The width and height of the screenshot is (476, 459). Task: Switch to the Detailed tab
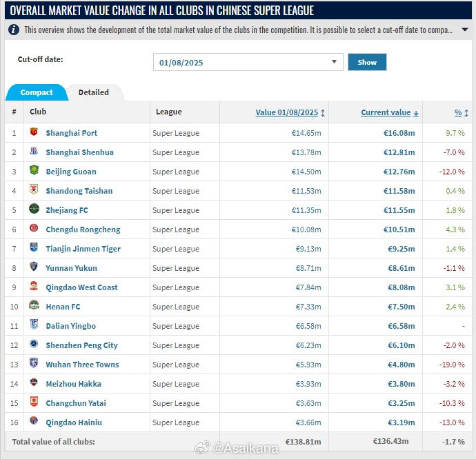93,92
